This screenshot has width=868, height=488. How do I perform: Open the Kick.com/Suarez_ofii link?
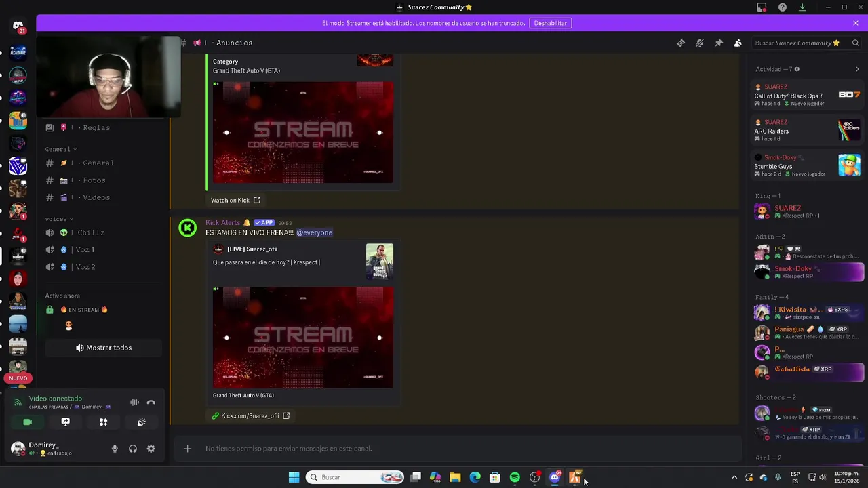[250, 415]
